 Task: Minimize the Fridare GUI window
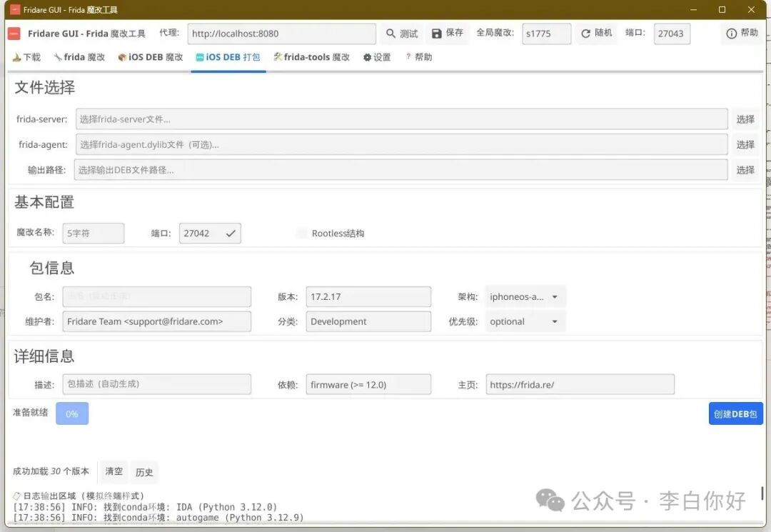click(x=693, y=9)
